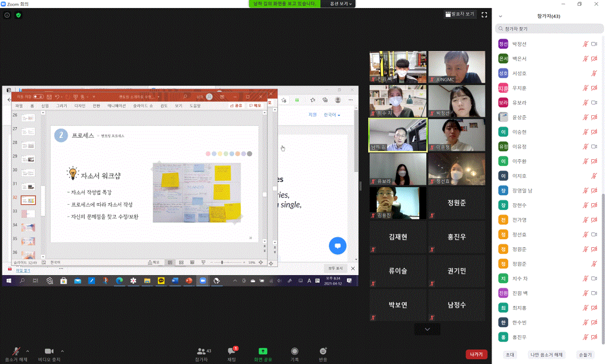Open meeting information icon
The height and width of the screenshot is (364, 605).
(x=7, y=15)
